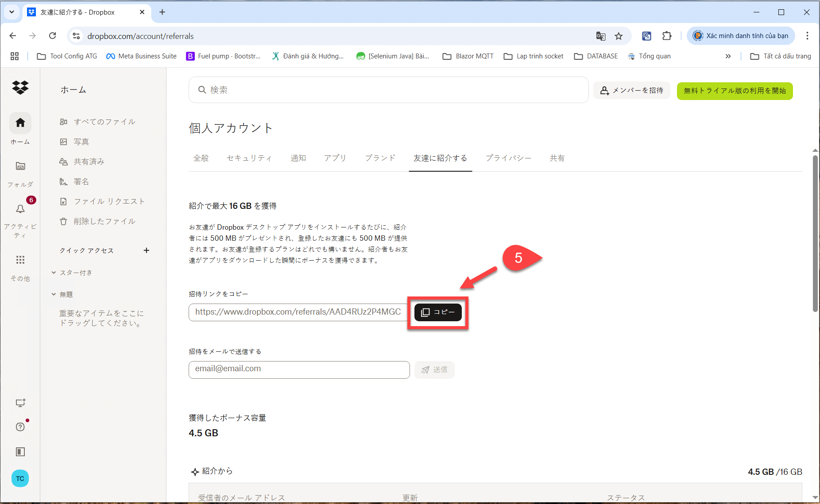820x504 pixels.
Task: Switch to the 通知 tab
Action: [298, 158]
